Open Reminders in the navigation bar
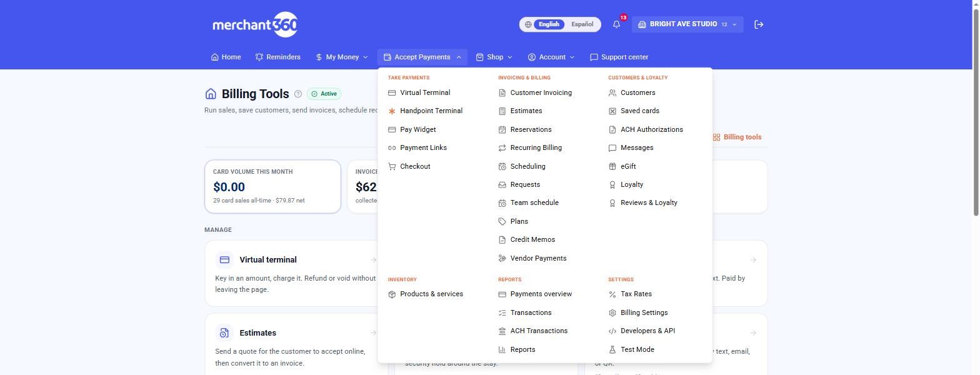The height and width of the screenshot is (375, 980). click(x=278, y=57)
